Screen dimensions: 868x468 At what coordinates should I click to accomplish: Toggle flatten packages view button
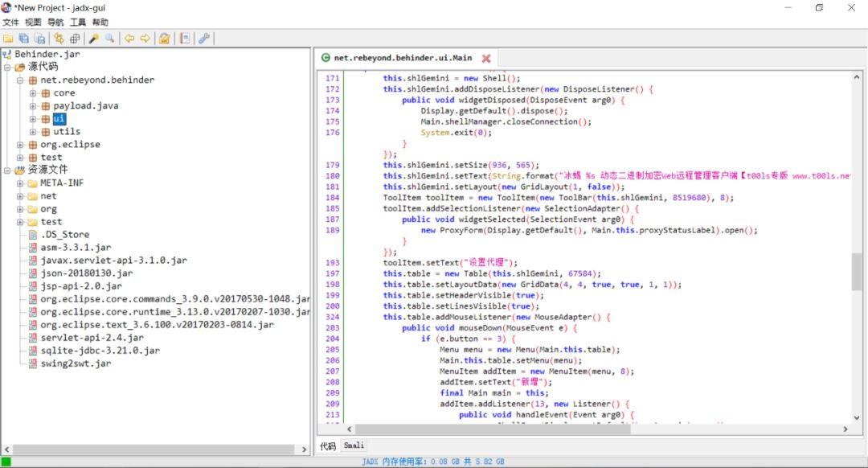coord(75,39)
